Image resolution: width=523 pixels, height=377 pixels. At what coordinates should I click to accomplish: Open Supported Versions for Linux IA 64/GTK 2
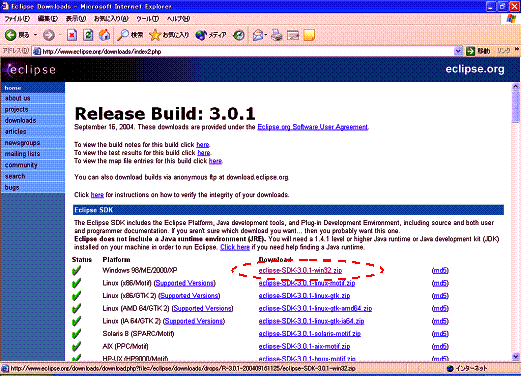click(x=194, y=321)
